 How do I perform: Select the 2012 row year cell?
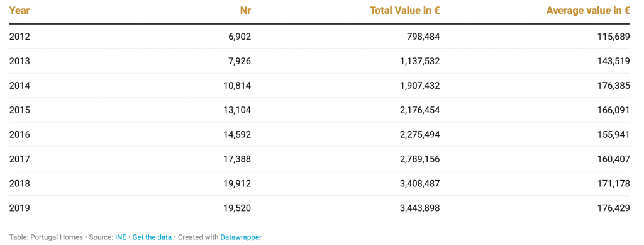[x=19, y=37]
